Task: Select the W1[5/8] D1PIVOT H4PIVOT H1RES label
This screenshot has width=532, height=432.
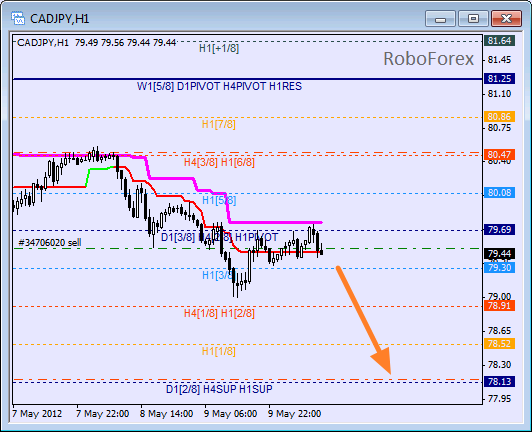Action: tap(219, 86)
